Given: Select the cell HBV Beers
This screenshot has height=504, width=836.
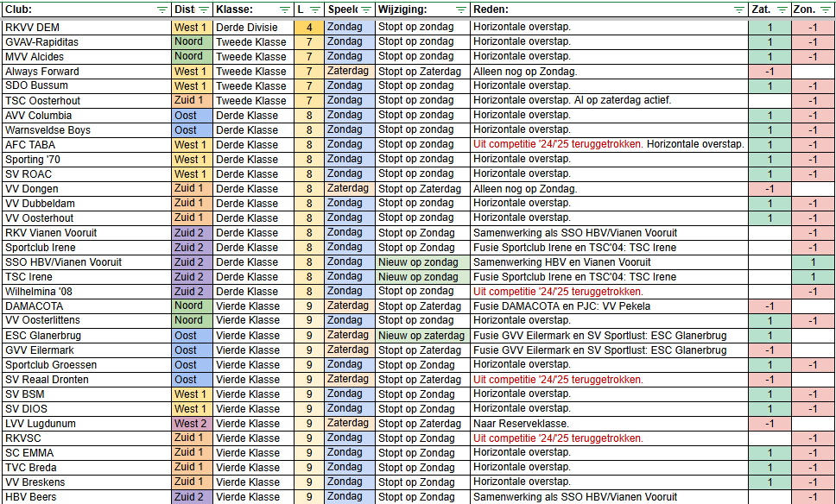Looking at the screenshot, I should [x=87, y=496].
